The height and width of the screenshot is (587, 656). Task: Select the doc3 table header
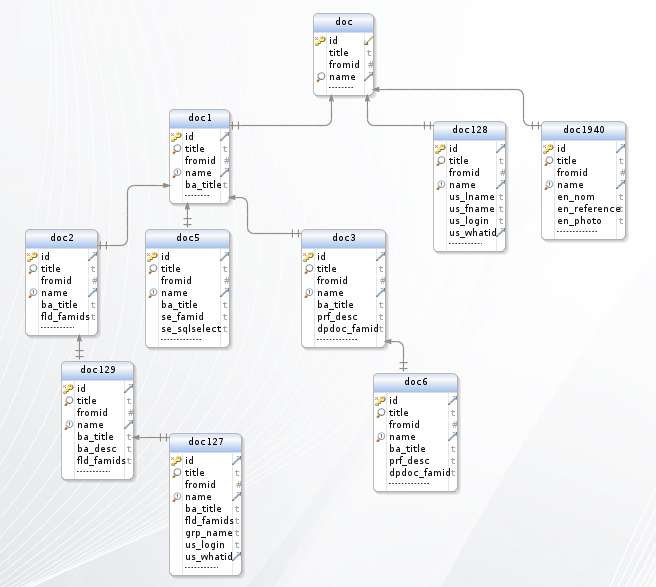coord(343,238)
